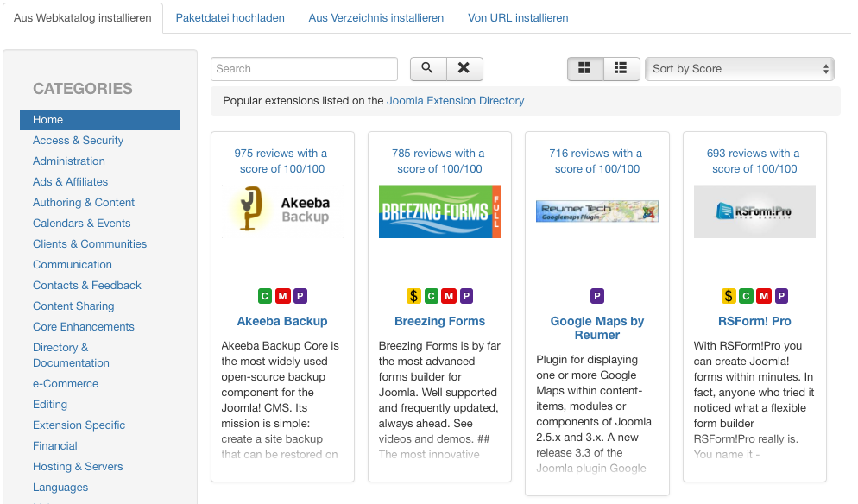Click the magnifier search button

(x=428, y=68)
